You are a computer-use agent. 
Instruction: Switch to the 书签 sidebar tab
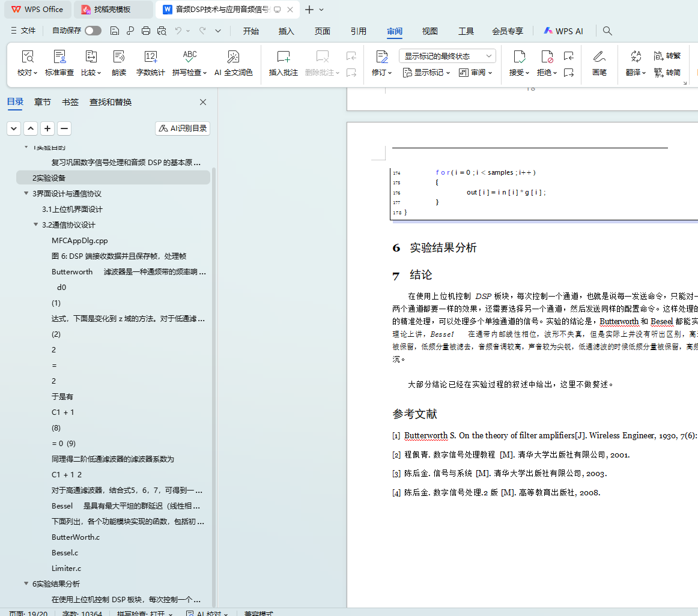pyautogui.click(x=70, y=102)
